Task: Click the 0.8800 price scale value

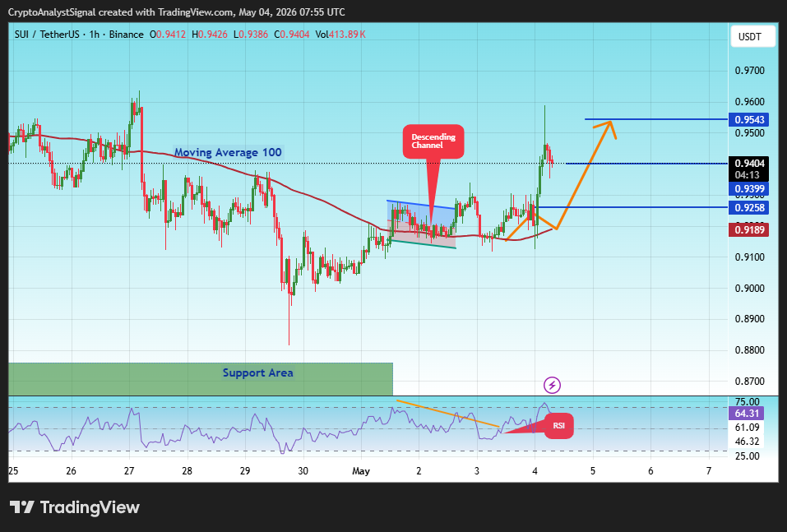Action: point(750,349)
